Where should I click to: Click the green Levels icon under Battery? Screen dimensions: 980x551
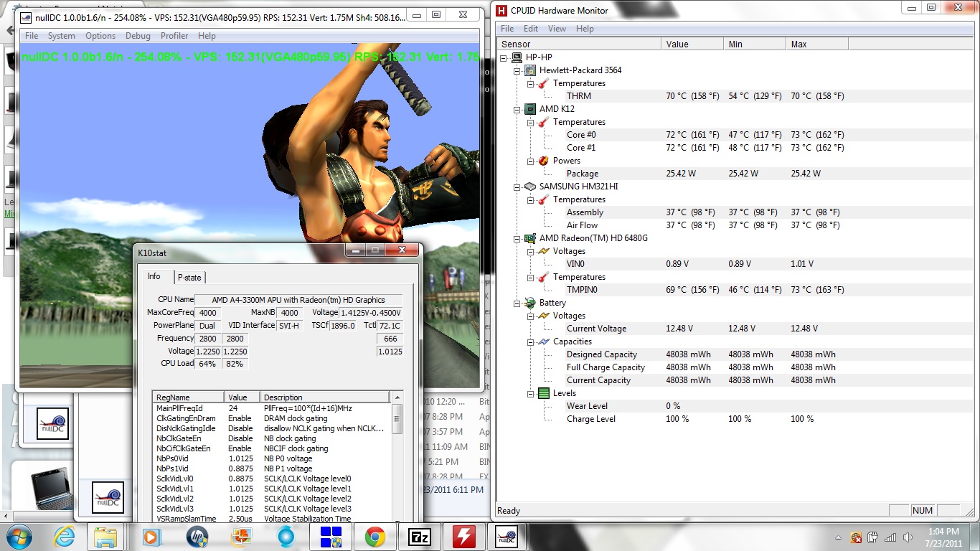[x=543, y=393]
